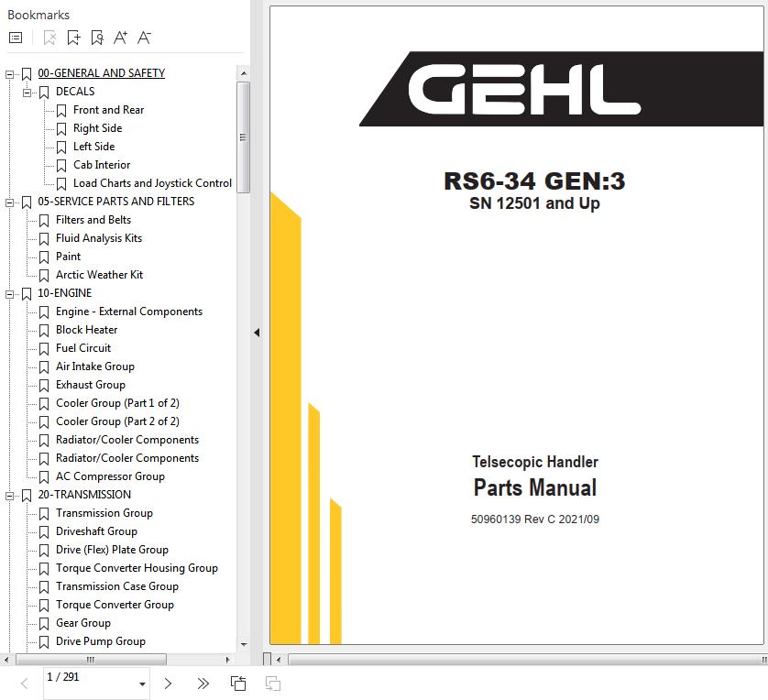This screenshot has height=700, width=768.
Task: Open the page number dropdown
Action: (x=142, y=684)
